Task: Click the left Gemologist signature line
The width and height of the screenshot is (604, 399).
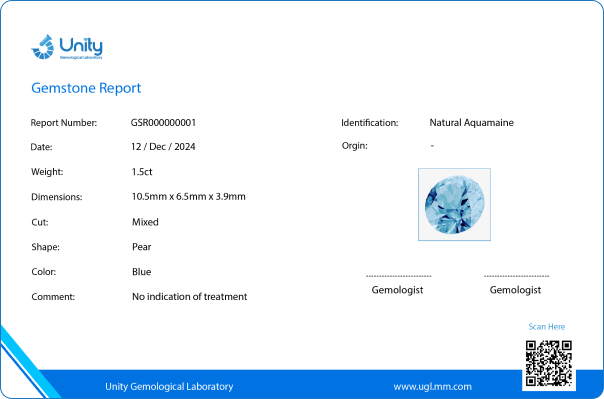Action: coord(399,276)
